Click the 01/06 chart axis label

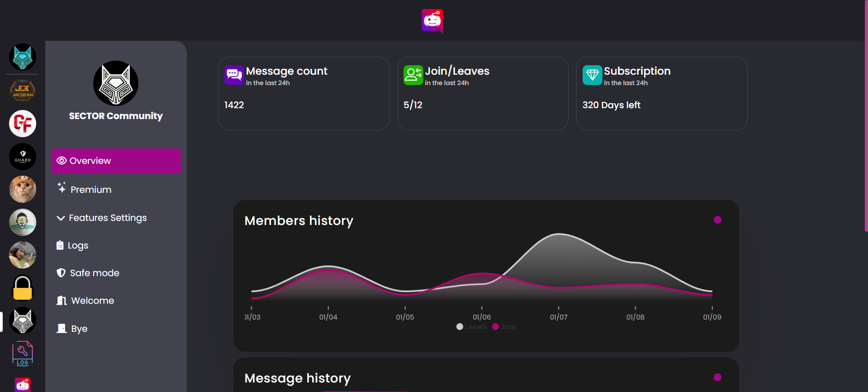tap(482, 317)
